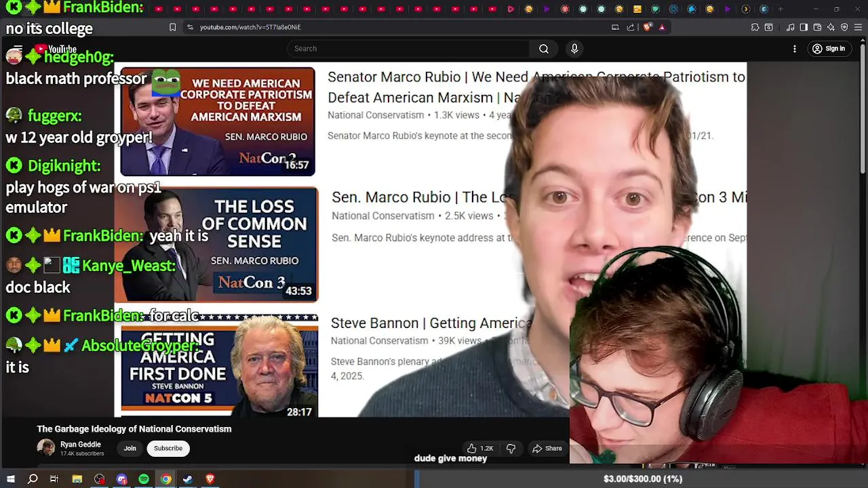868x488 pixels.
Task: Switch to the yellow square-icon tab
Action: pyautogui.click(x=637, y=9)
